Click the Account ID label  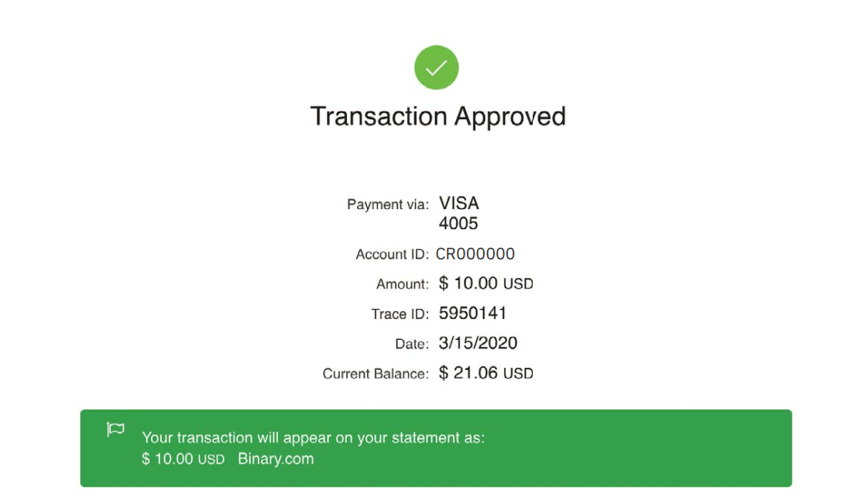[392, 255]
